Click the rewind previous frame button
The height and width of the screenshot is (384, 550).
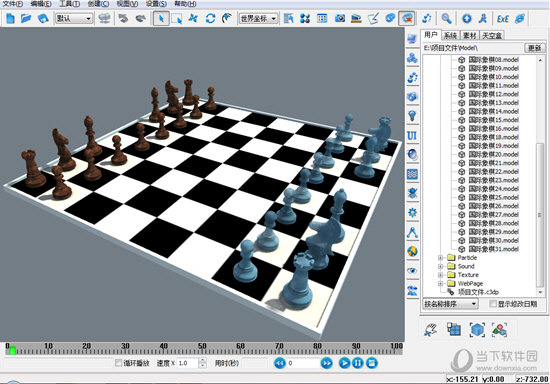pos(280,363)
